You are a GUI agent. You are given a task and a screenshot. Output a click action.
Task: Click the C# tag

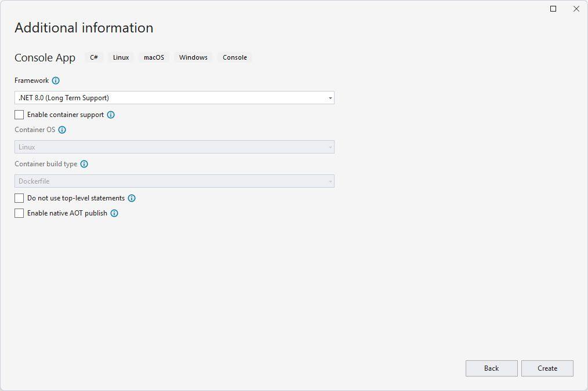click(x=94, y=57)
